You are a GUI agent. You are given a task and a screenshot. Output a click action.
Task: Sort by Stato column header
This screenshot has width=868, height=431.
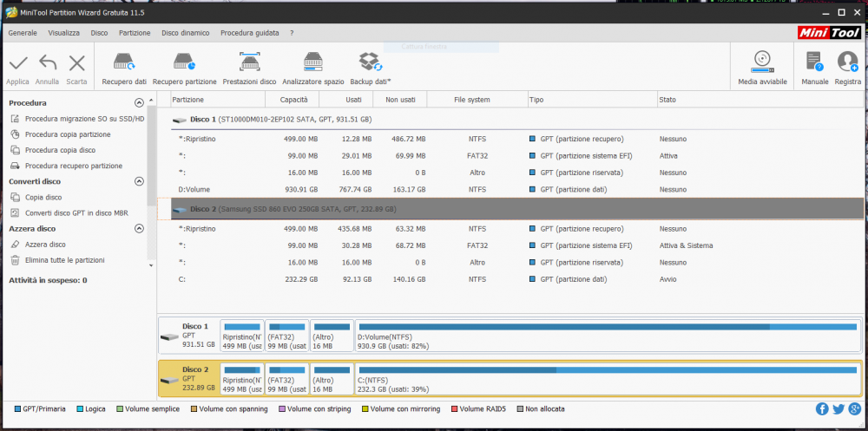click(760, 100)
